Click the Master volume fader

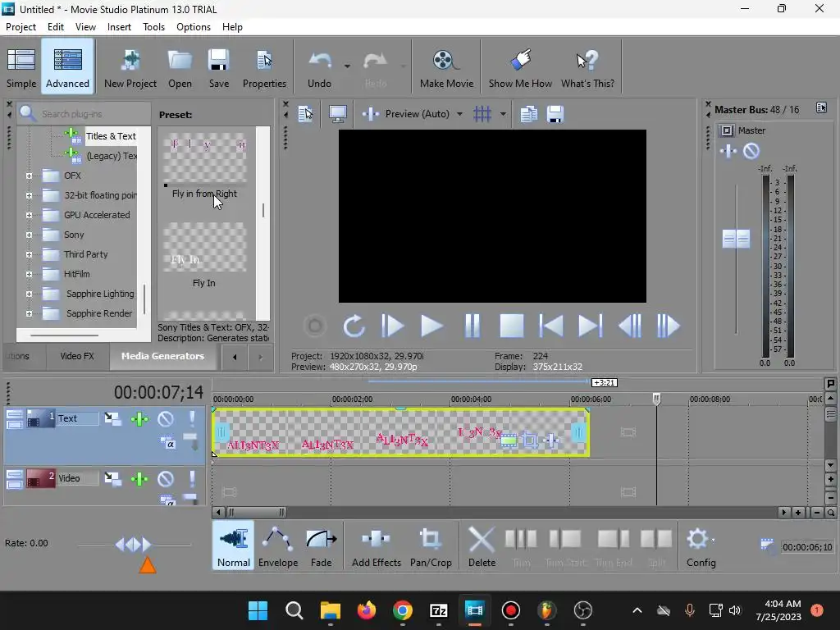point(736,239)
